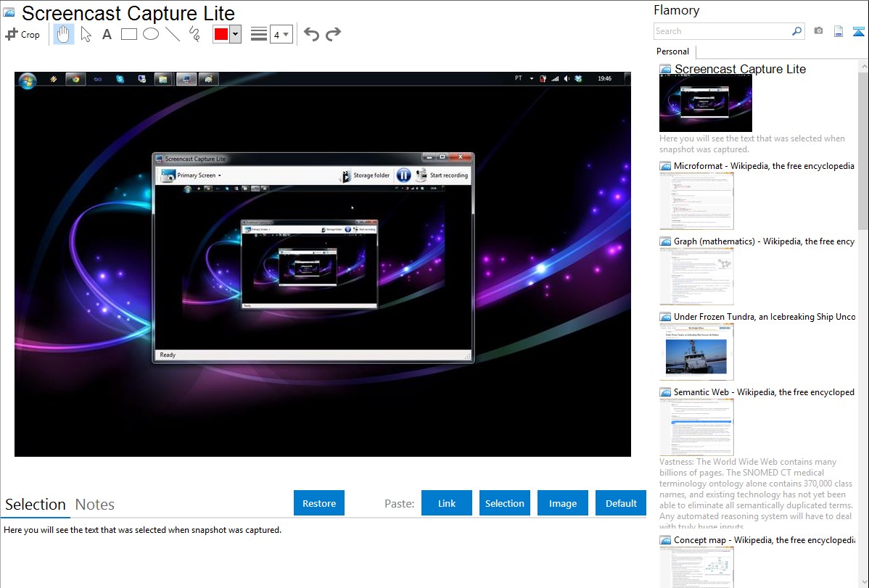Click the magnifier search icon
869x588 pixels.
coord(797,31)
